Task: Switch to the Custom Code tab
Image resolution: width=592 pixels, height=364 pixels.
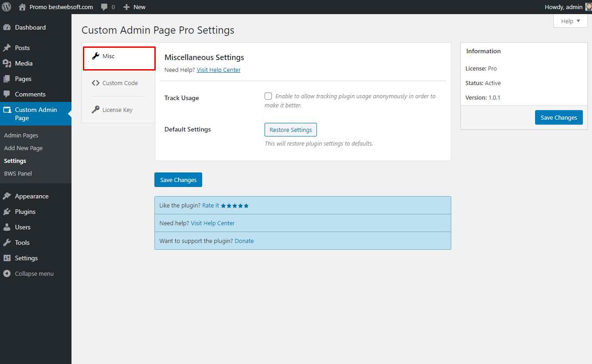Action: click(118, 83)
